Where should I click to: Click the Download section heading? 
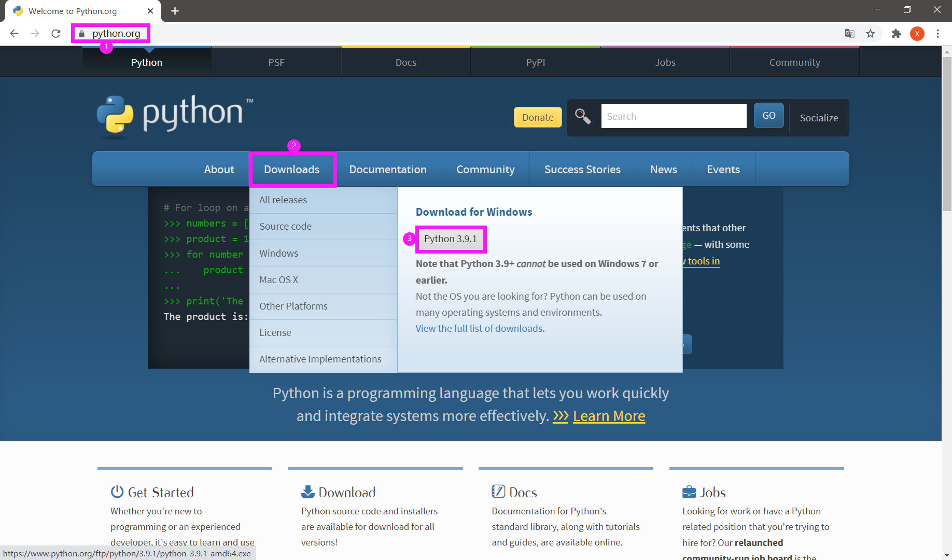coord(347,493)
